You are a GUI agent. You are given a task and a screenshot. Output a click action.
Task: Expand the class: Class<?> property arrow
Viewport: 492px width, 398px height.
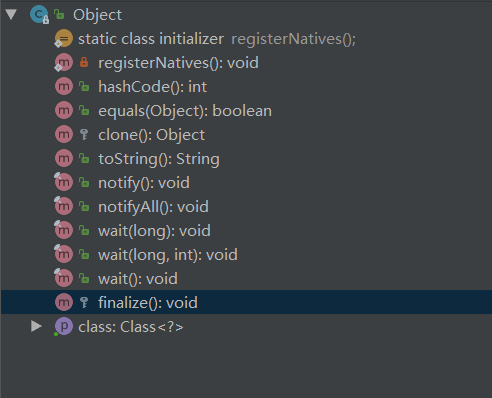(x=36, y=326)
